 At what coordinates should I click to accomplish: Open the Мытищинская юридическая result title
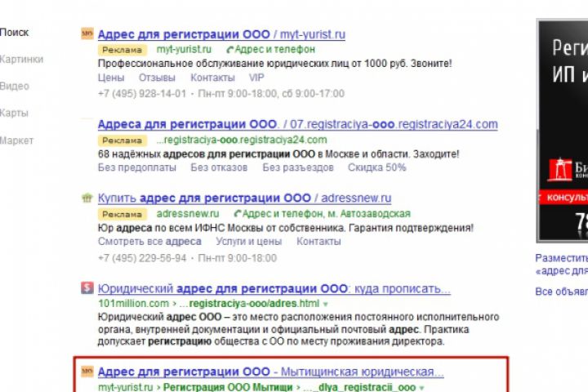click(x=271, y=372)
